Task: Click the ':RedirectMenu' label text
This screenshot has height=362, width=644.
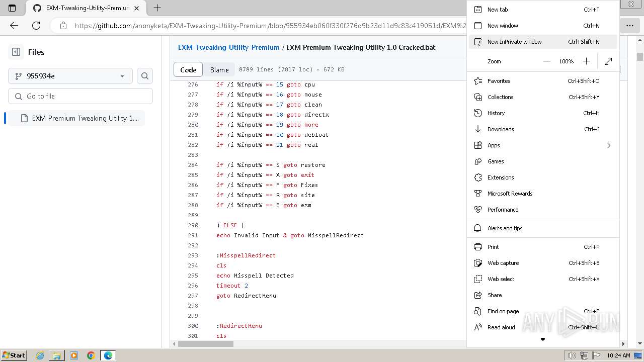Action: 239,326
